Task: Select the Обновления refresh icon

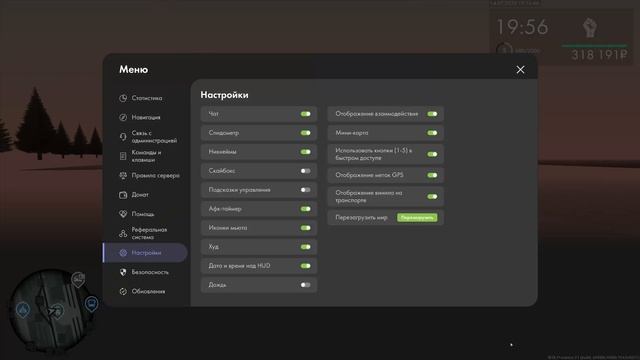Action: [x=123, y=291]
